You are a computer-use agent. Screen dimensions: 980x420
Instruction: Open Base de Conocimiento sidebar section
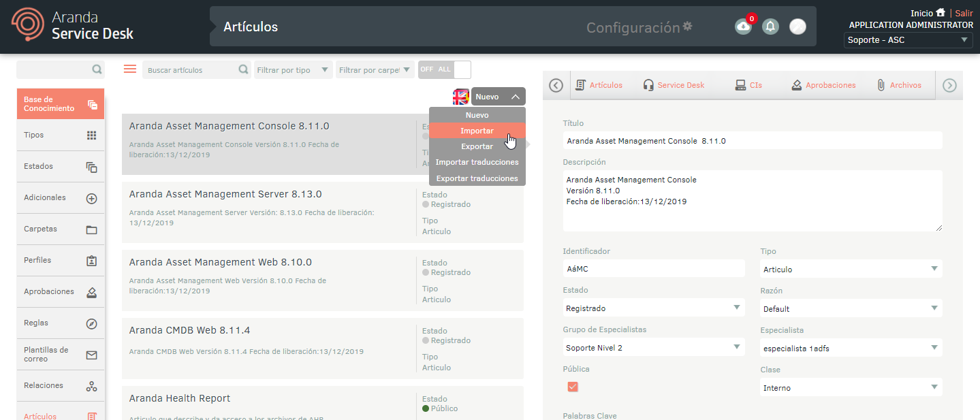61,104
